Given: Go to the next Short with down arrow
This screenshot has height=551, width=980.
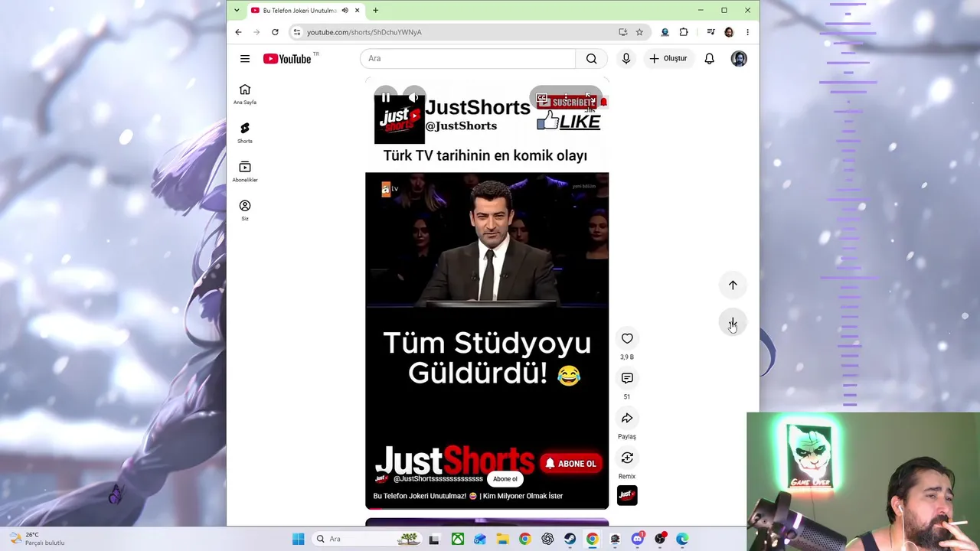Looking at the screenshot, I should 733,323.
